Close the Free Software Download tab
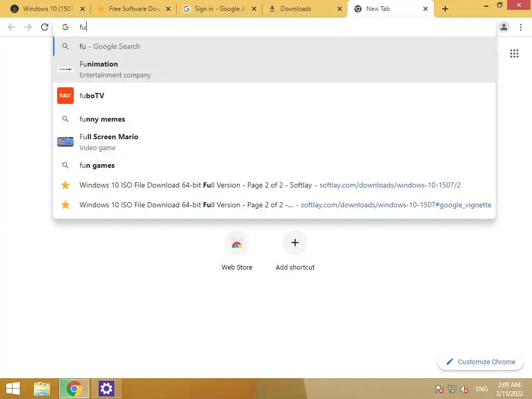This screenshot has width=532, height=399. pyautogui.click(x=168, y=9)
